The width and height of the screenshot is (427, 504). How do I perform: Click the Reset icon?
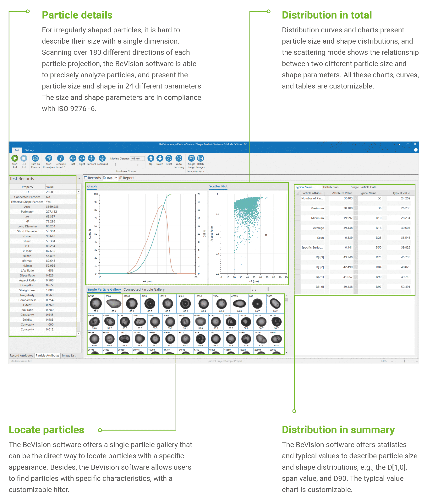(x=169, y=158)
